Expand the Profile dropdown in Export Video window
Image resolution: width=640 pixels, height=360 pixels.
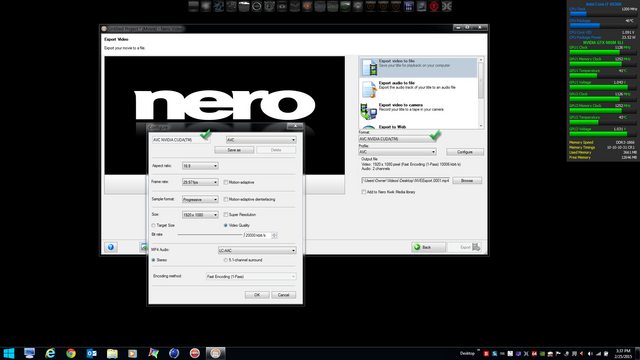click(398, 152)
